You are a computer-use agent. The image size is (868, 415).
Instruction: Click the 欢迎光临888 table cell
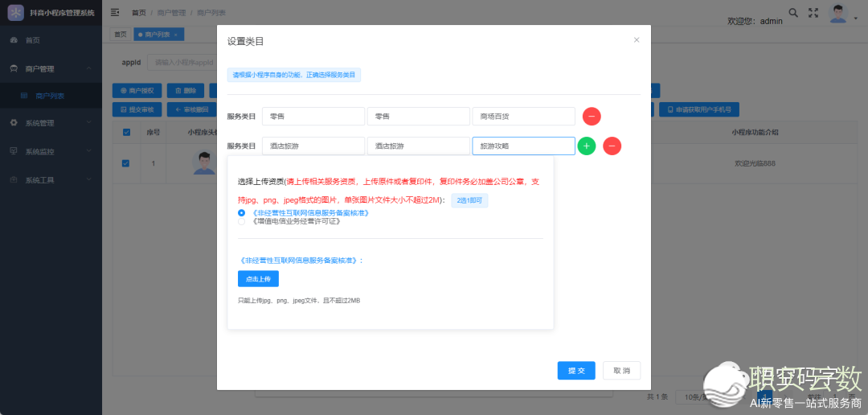[754, 163]
